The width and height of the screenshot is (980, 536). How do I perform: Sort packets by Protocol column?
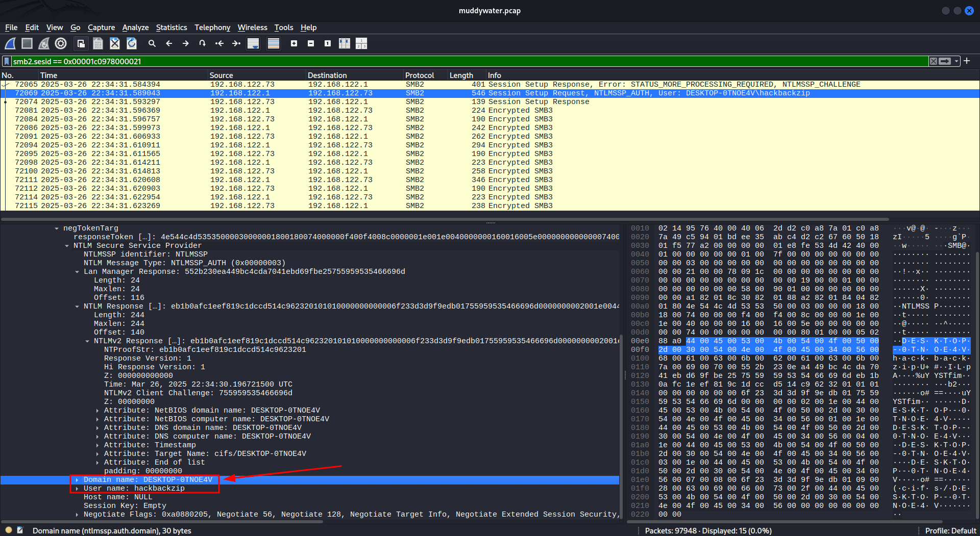(426, 75)
